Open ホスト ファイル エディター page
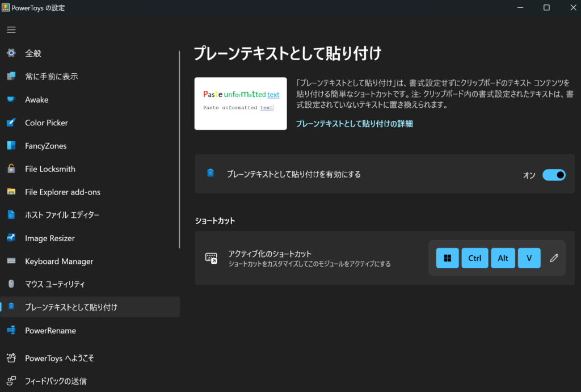Image resolution: width=581 pixels, height=392 pixels. [90, 215]
